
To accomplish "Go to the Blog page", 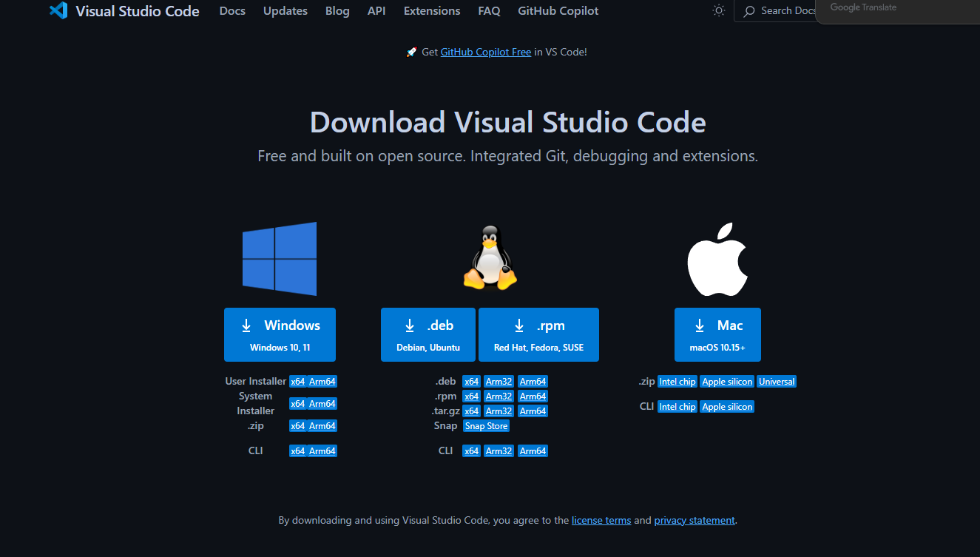I will click(x=337, y=11).
